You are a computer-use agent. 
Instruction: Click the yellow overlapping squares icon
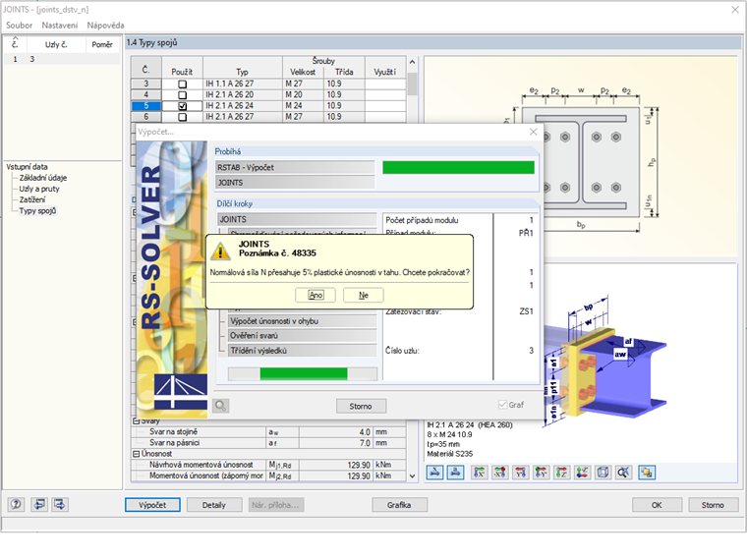point(647,473)
